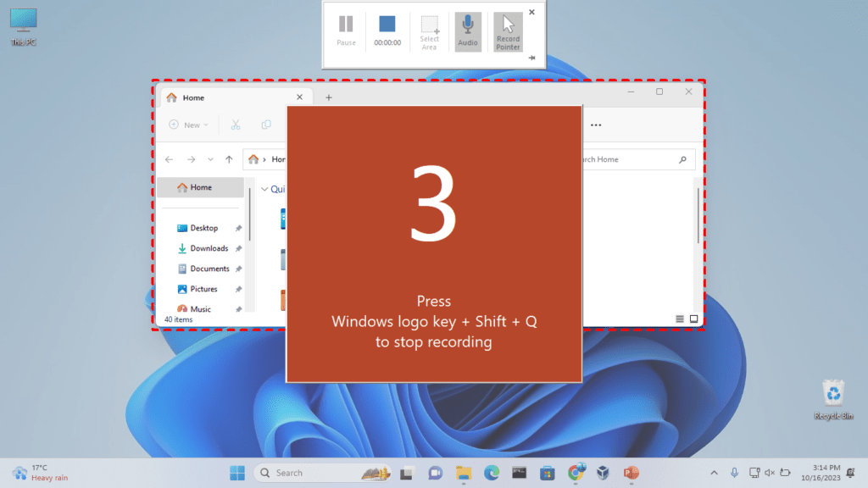Screen dimensions: 868x488
Task: Go up one folder level
Action: [229, 159]
